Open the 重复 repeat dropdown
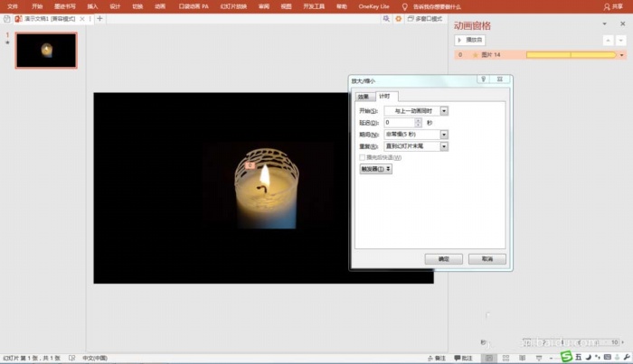 click(x=443, y=145)
